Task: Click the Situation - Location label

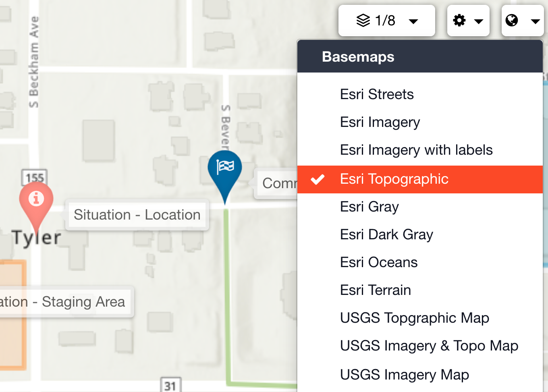Action: [137, 215]
